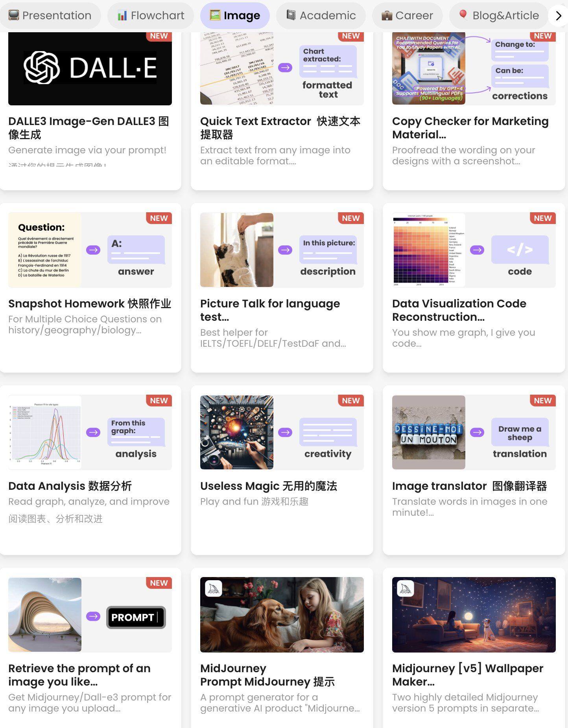
Task: Open 'Retrieve the prompt of an image' title
Action: pyautogui.click(x=79, y=675)
